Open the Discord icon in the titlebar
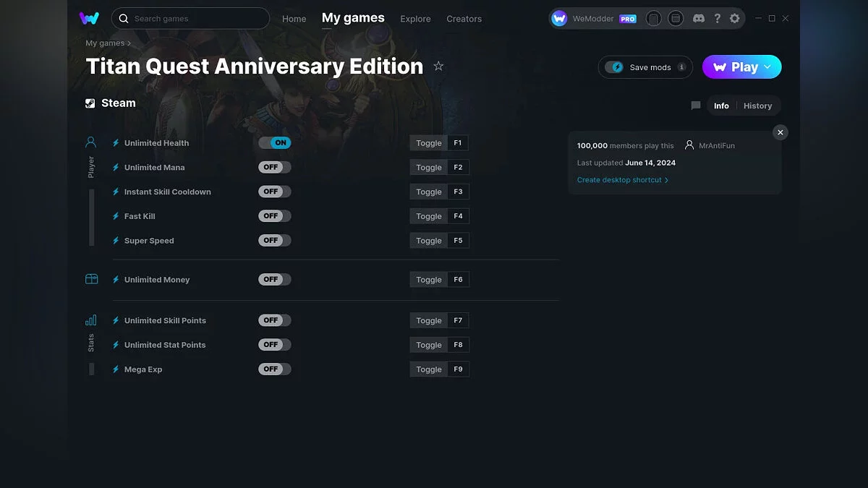The image size is (868, 488). [699, 18]
